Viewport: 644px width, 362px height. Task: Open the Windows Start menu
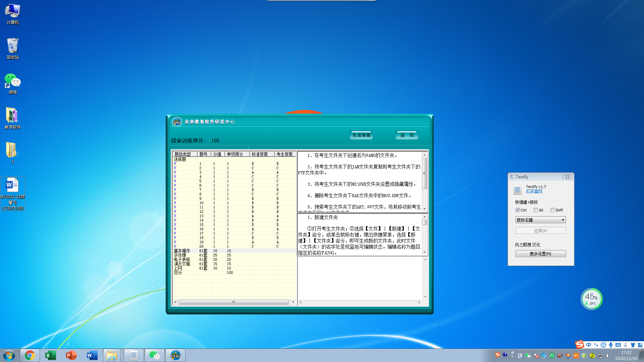[9, 355]
